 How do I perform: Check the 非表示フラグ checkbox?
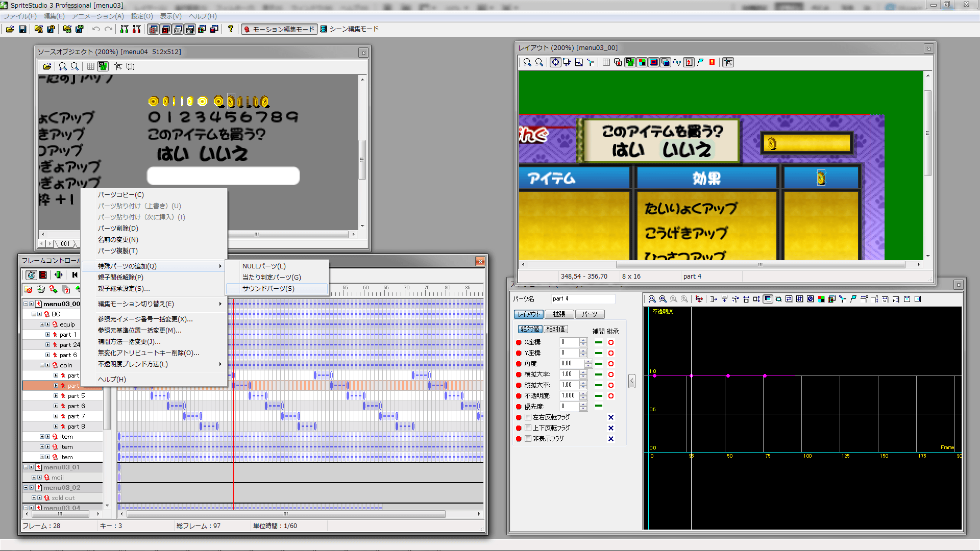(528, 439)
